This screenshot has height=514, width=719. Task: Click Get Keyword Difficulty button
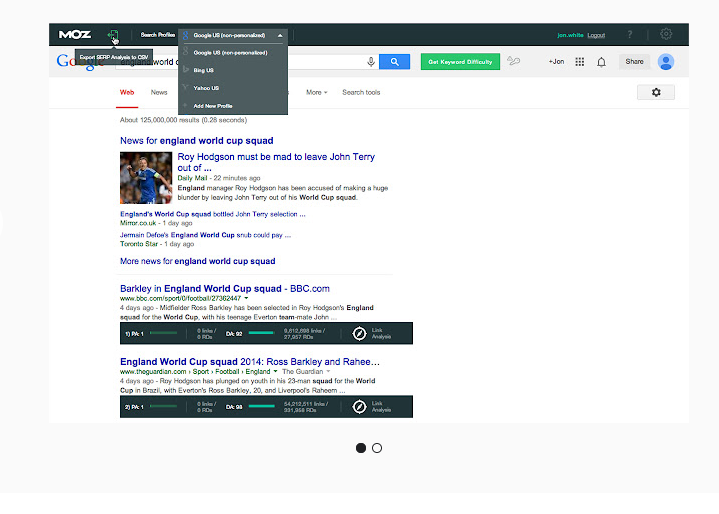click(x=460, y=61)
